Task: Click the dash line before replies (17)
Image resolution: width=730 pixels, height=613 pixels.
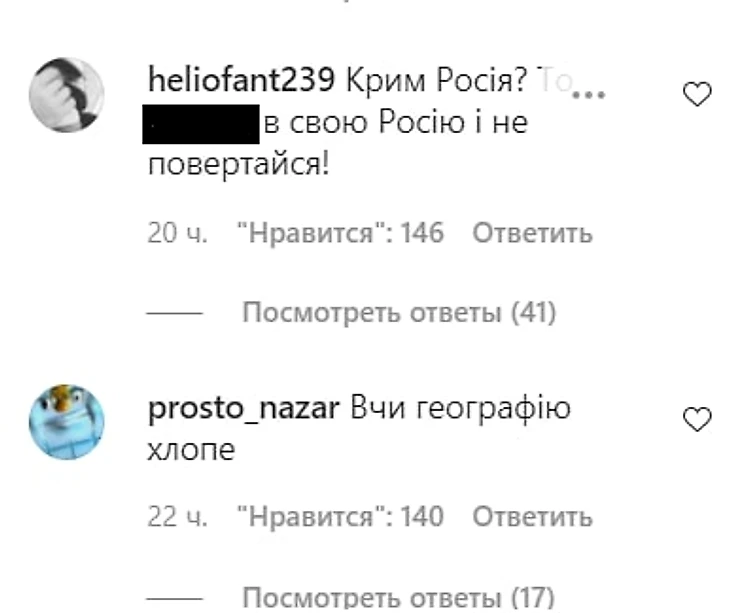Action: [x=175, y=598]
